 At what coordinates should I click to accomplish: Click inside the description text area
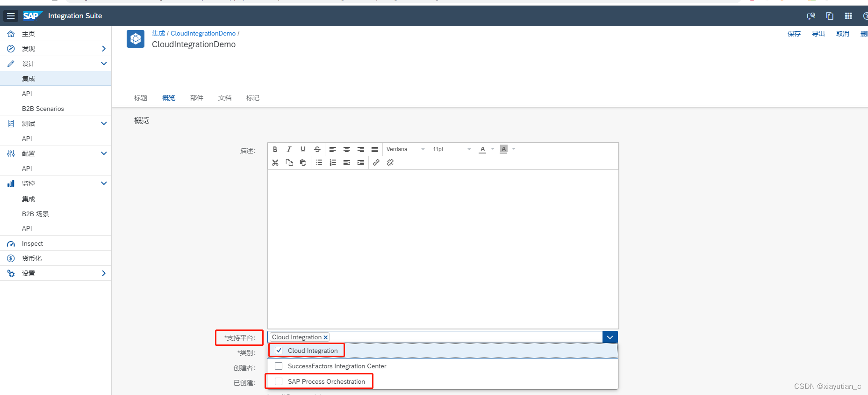(x=443, y=249)
